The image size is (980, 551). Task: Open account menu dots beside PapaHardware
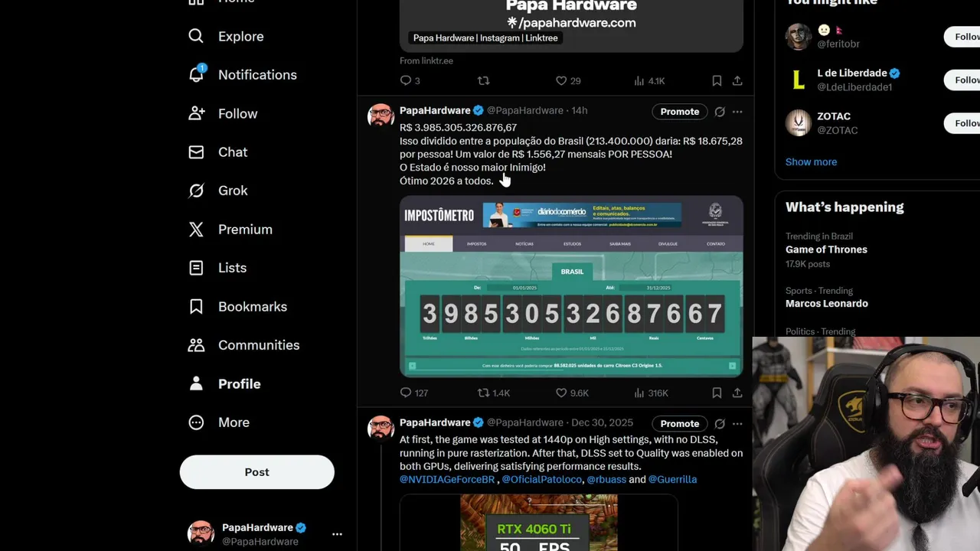[x=337, y=534]
